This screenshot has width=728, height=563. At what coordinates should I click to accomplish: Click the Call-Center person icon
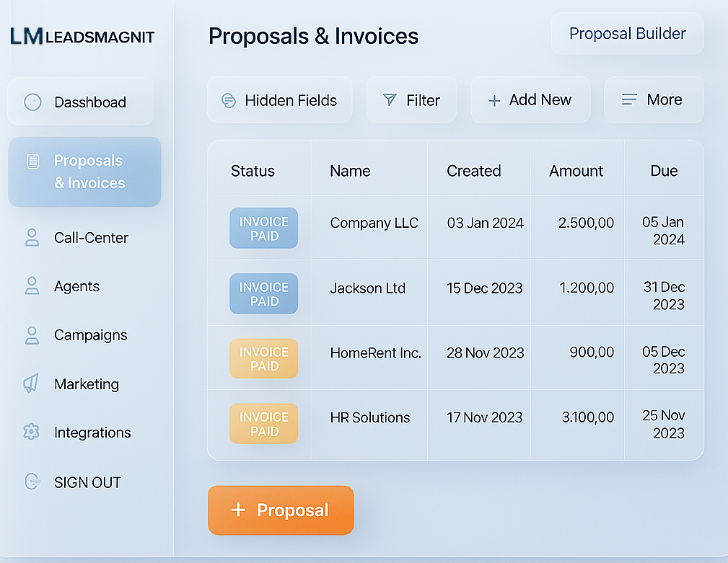pyautogui.click(x=32, y=237)
